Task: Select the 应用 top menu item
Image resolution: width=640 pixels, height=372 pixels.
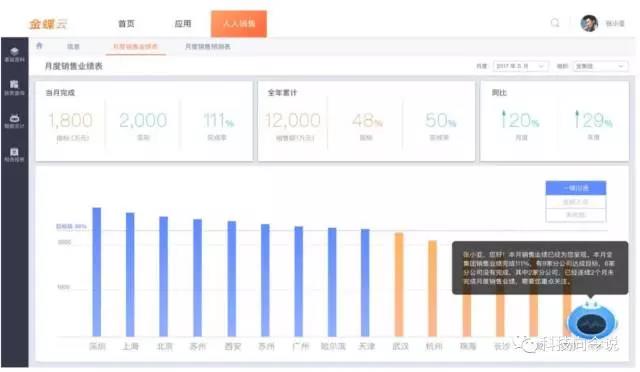Action: click(x=183, y=24)
